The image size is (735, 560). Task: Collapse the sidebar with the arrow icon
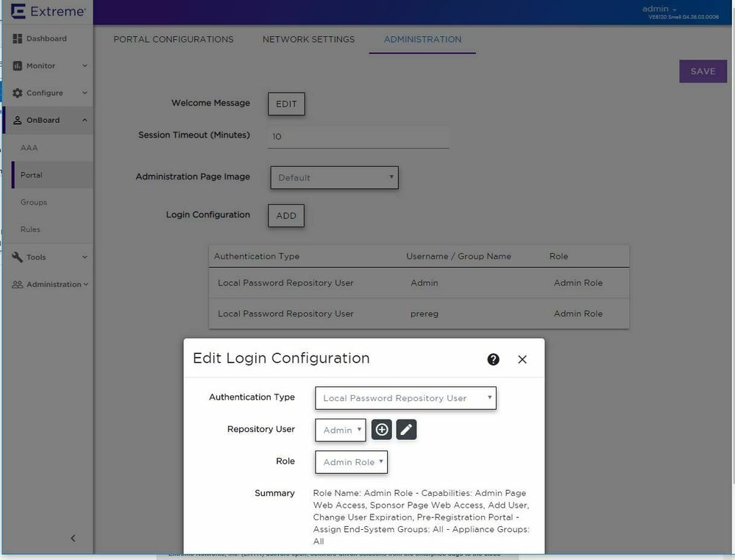(73, 539)
